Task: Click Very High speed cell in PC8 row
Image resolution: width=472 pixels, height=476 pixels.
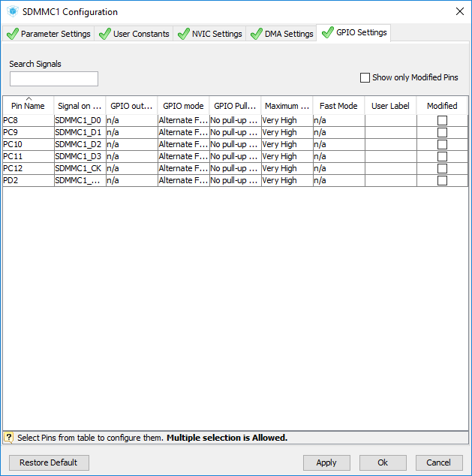Action: click(x=287, y=121)
